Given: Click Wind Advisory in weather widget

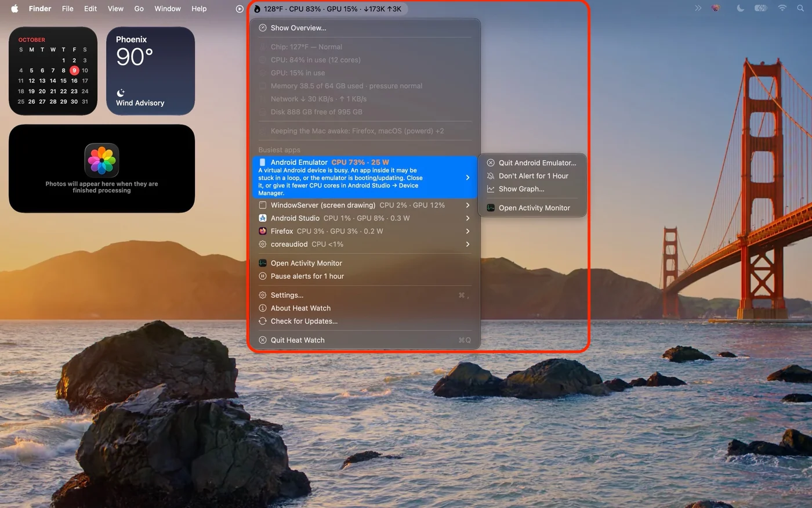Looking at the screenshot, I should pos(140,103).
